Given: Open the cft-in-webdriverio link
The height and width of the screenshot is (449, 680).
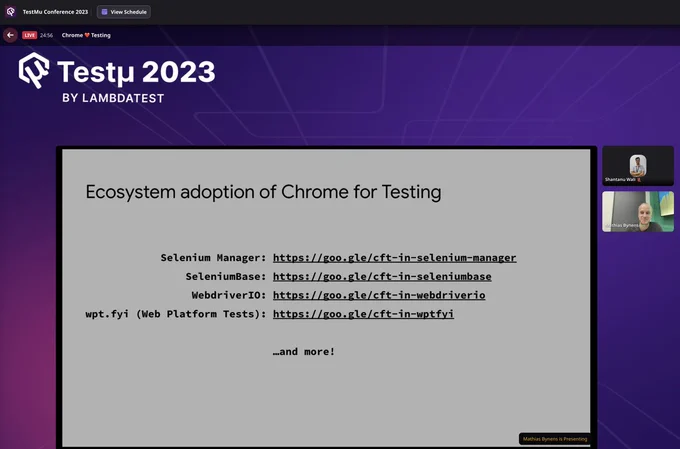Looking at the screenshot, I should (379, 295).
